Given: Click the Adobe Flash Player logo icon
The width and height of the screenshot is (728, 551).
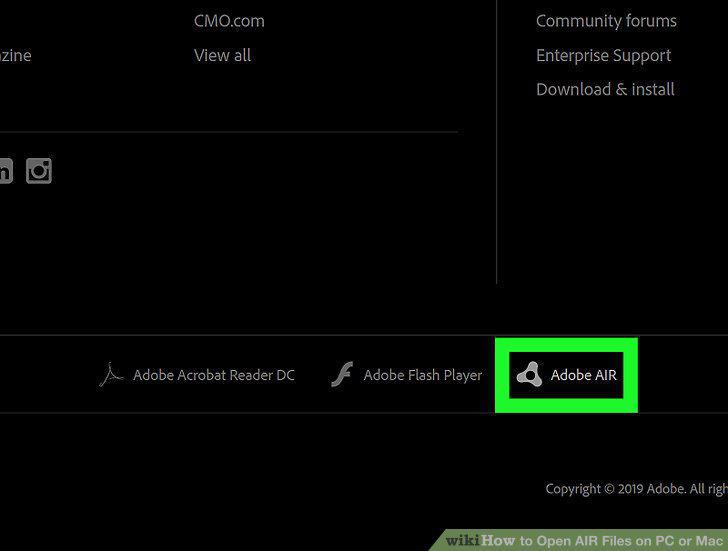Looking at the screenshot, I should [x=342, y=374].
